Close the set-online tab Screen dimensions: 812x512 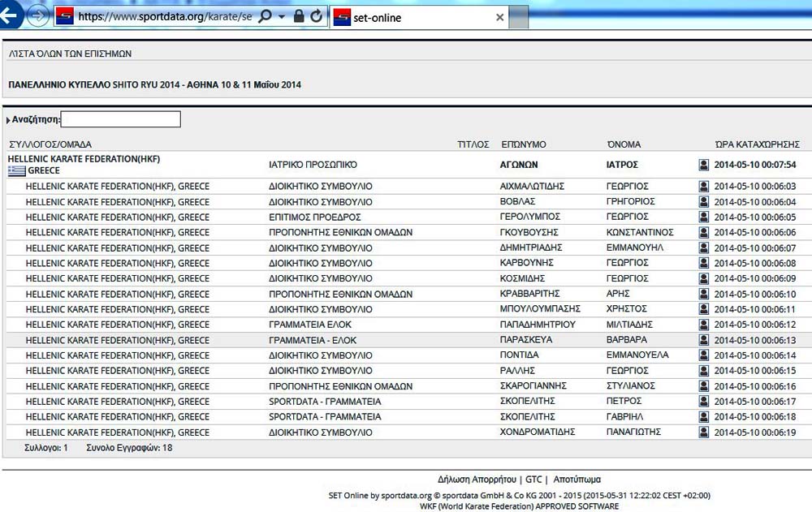(x=500, y=17)
